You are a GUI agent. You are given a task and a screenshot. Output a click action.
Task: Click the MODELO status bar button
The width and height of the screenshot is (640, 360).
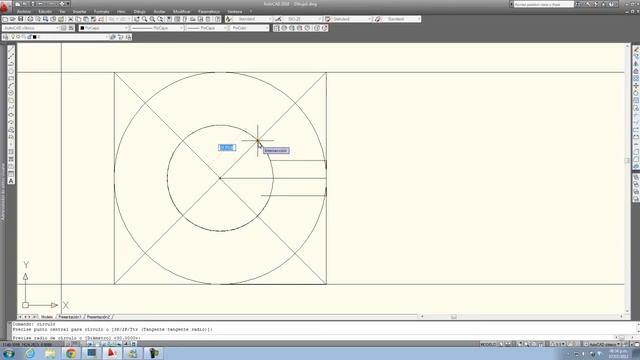(x=488, y=344)
